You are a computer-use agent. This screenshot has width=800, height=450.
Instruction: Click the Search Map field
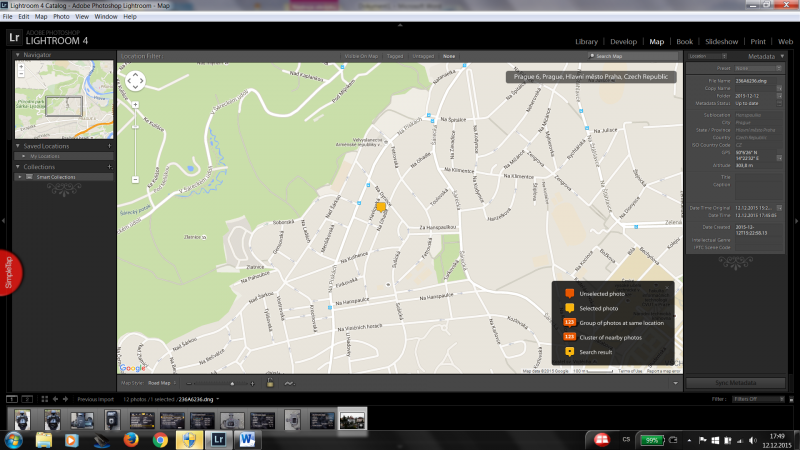[633, 56]
